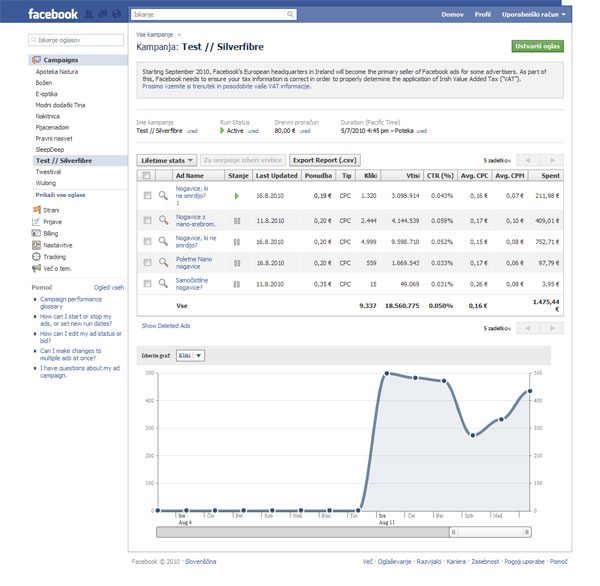Sort table by CTR (%) column header
The width and height of the screenshot is (600, 586).
point(440,175)
